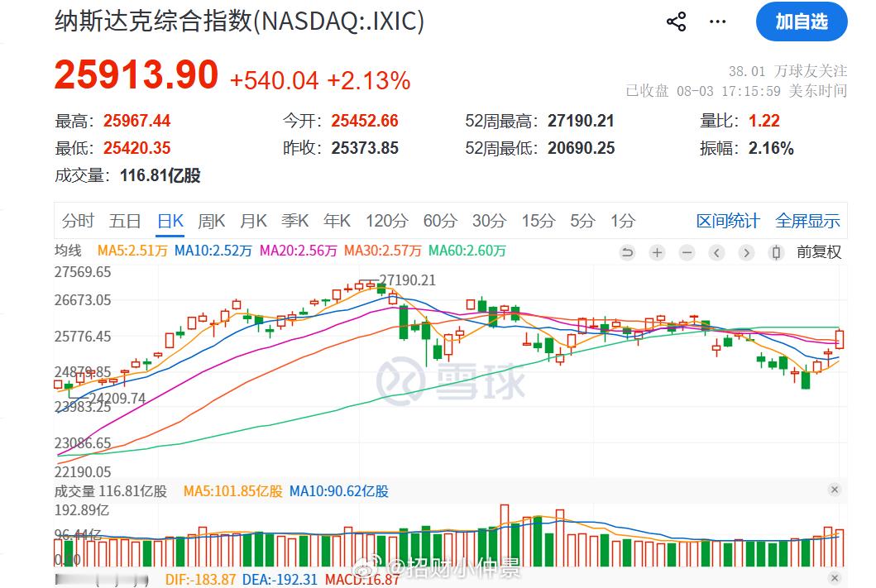Image resolution: width=876 pixels, height=588 pixels.
Task: Click the DEA:-192.31 indicator value
Action: 280,580
